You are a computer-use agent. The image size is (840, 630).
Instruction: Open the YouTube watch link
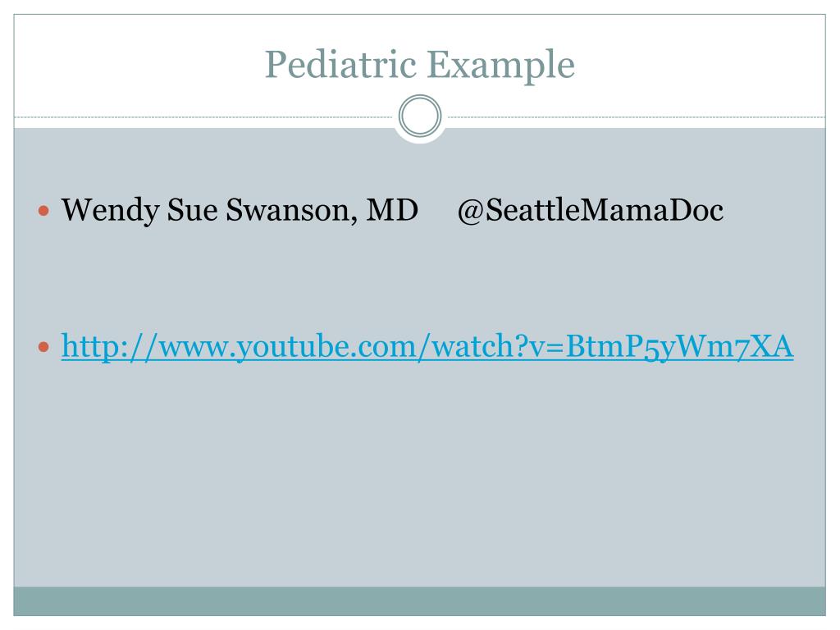point(427,348)
